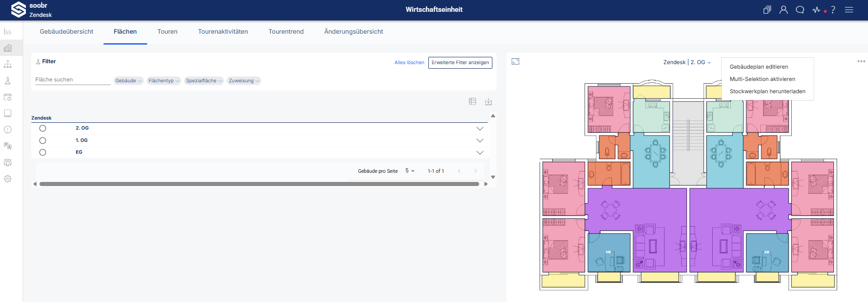Open the chat bubble icon
The height and width of the screenshot is (302, 868).
[x=800, y=10]
